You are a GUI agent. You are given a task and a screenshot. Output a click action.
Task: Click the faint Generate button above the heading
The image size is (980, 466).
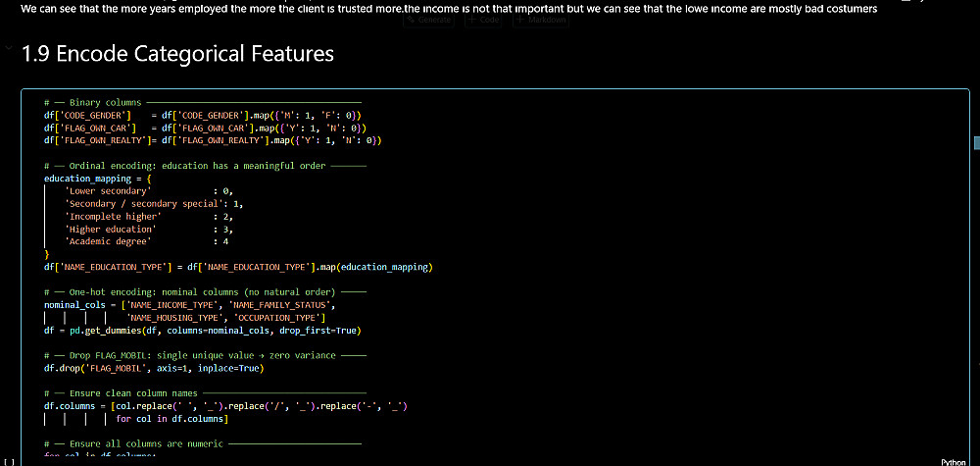coord(429,20)
